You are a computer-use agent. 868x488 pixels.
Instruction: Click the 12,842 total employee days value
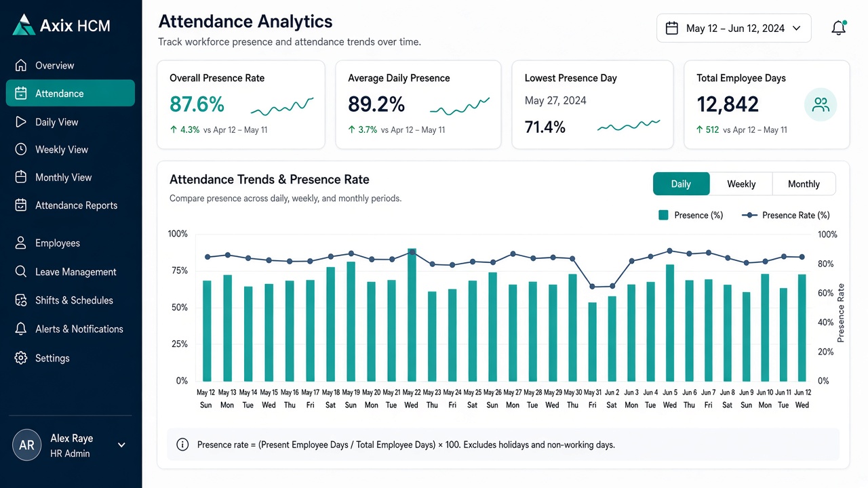[x=728, y=104]
